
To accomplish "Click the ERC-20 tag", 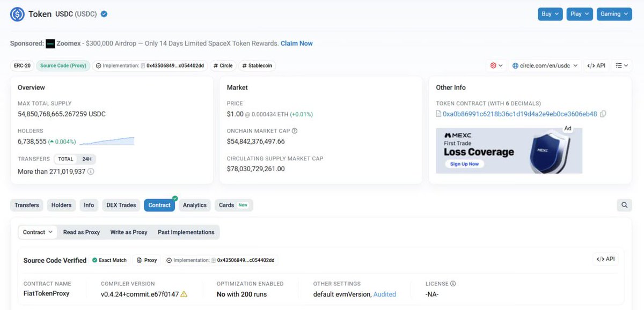I will [x=22, y=65].
